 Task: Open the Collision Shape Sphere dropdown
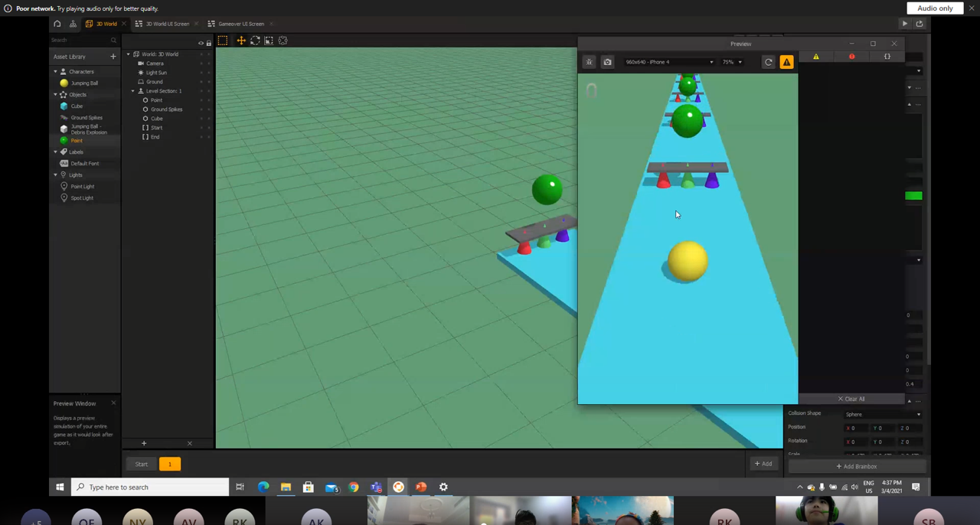pyautogui.click(x=882, y=414)
